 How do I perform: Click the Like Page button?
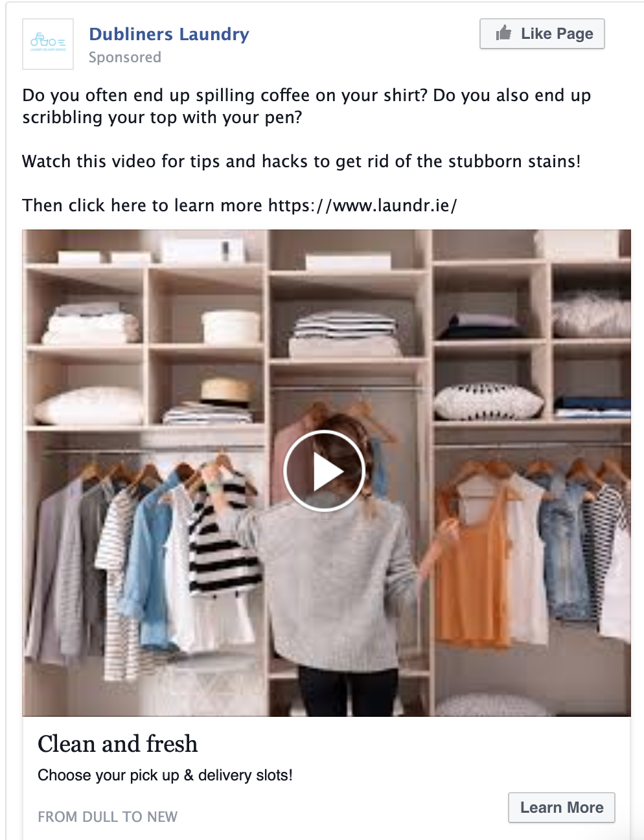(542, 34)
